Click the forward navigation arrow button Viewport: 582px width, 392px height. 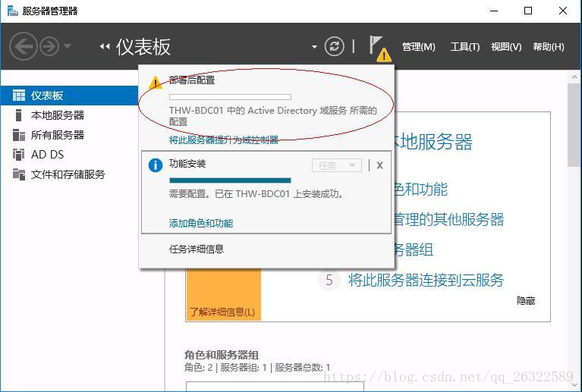coord(49,46)
